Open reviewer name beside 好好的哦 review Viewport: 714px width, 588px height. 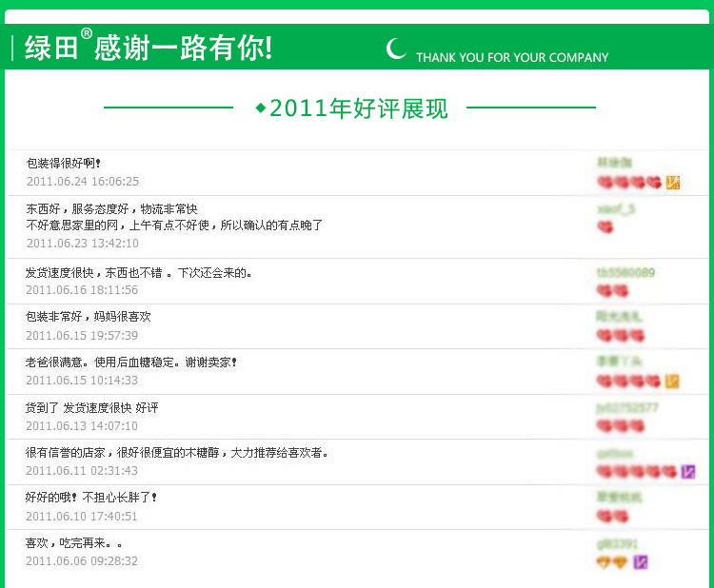point(619,498)
